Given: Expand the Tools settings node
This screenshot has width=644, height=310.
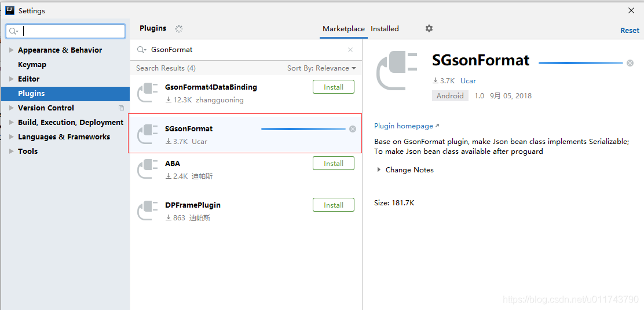Looking at the screenshot, I should pos(12,152).
